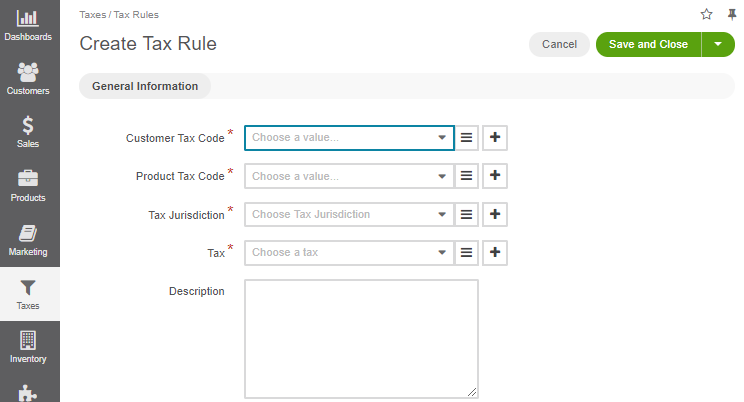This screenshot has height=402, width=744.
Task: Switch to General Information tab
Action: 145,86
